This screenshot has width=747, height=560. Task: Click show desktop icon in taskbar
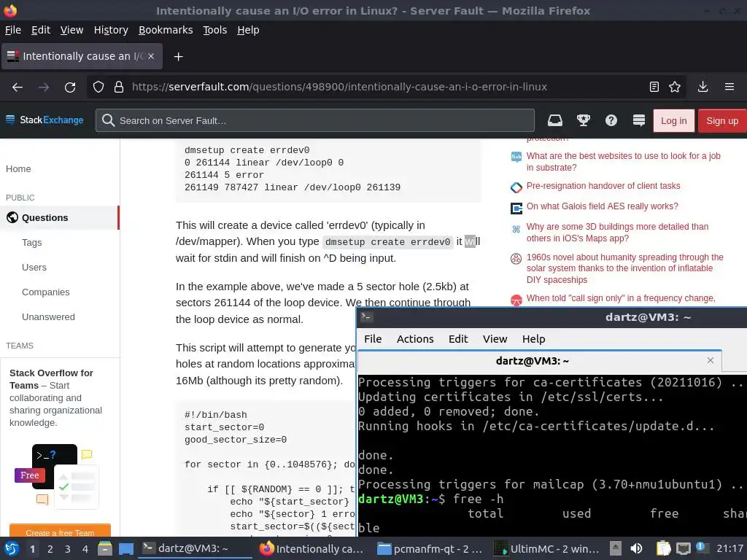tap(126, 548)
